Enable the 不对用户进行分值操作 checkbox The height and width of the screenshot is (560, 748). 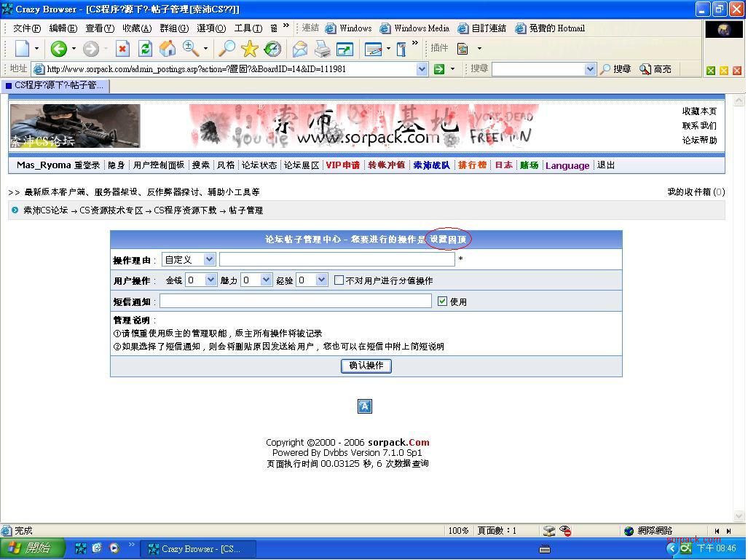tap(339, 280)
